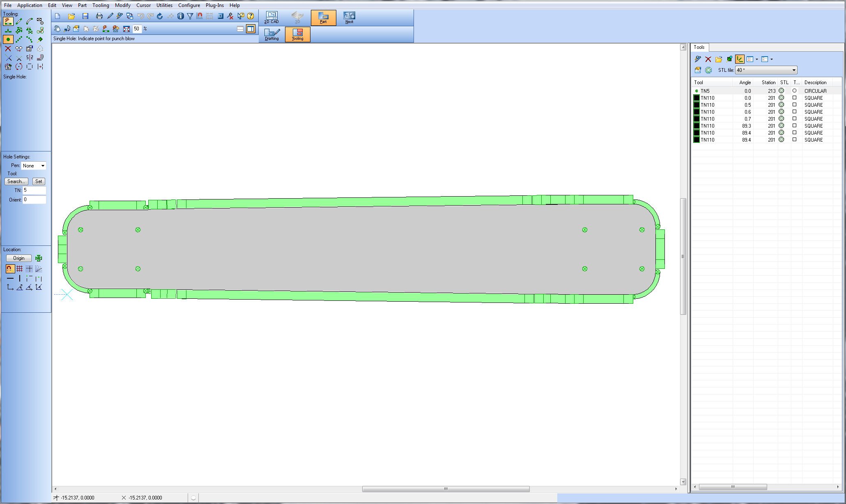Click the Search... button
Viewport: 846px width, 504px height.
(16, 181)
